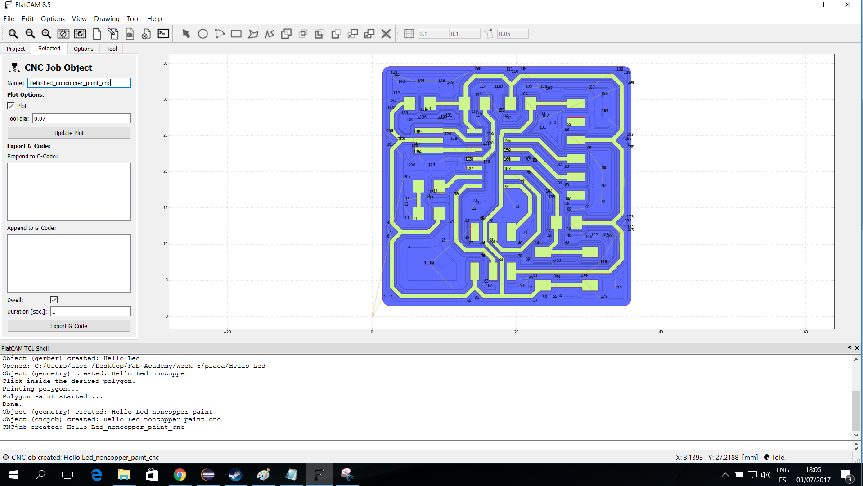Click the Zoom In toolbar icon
The width and height of the screenshot is (863, 486).
pyautogui.click(x=46, y=34)
